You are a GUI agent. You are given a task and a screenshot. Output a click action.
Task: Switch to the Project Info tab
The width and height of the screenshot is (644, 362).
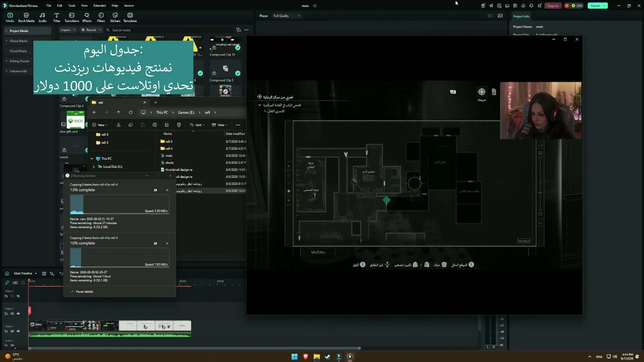(x=521, y=17)
